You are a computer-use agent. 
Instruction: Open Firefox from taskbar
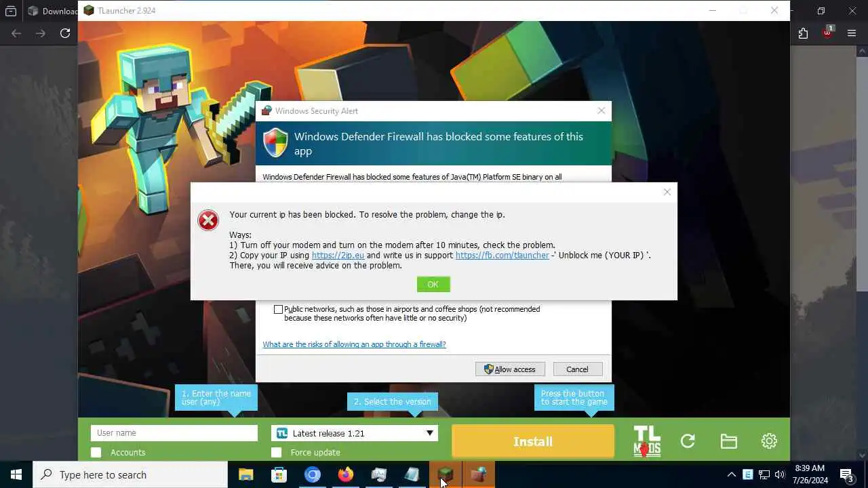345,474
